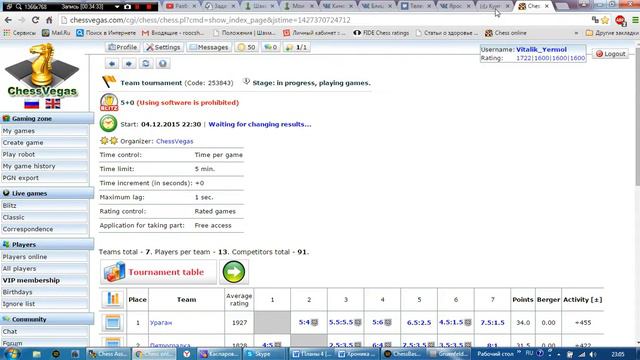Click Live games section header
Screen dimensions: 640x360
[47, 193]
